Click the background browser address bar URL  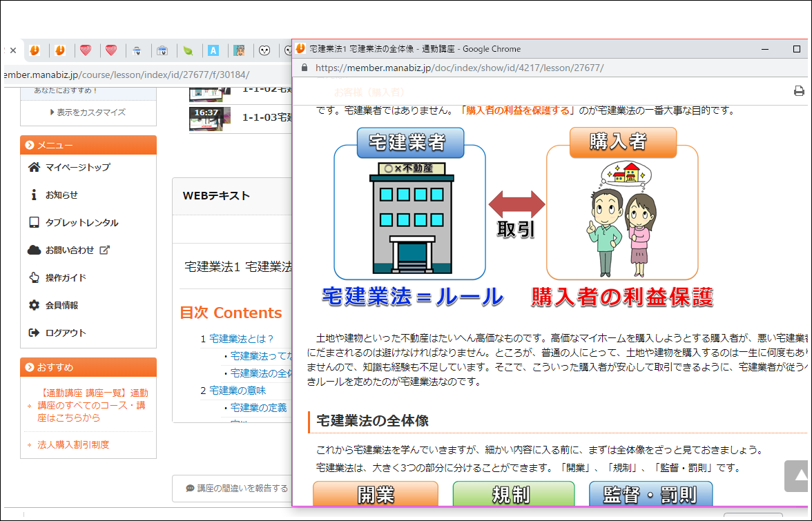126,75
